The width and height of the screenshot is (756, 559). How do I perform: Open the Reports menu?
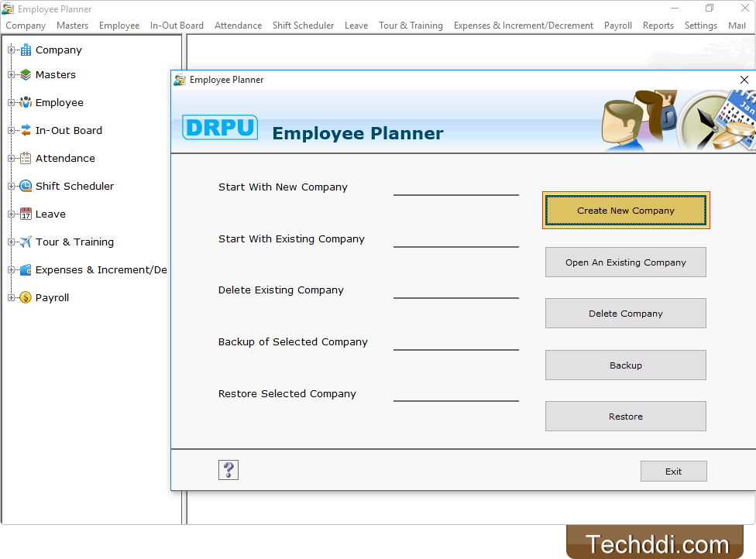pyautogui.click(x=658, y=25)
